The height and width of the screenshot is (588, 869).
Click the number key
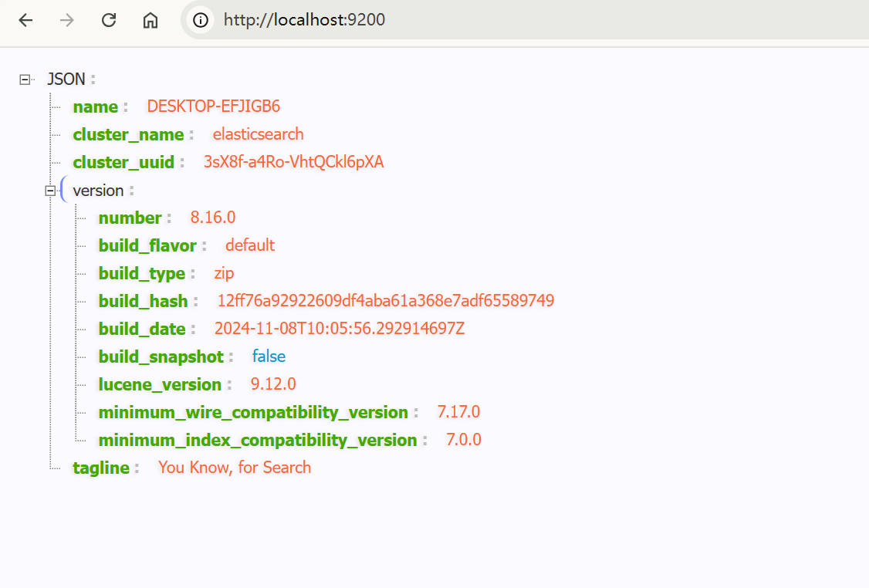(130, 218)
